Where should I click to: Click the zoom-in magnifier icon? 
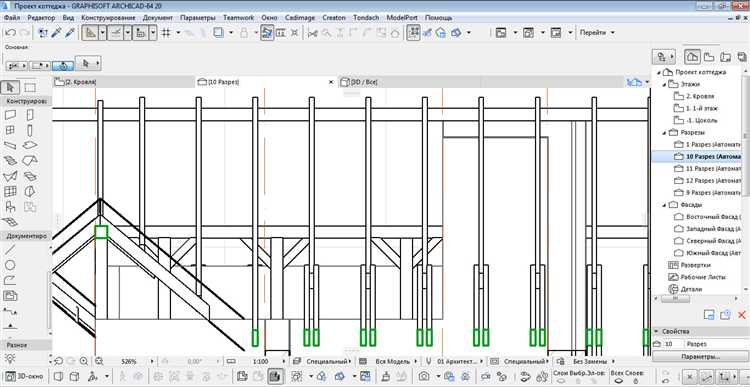pyautogui.click(x=84, y=361)
